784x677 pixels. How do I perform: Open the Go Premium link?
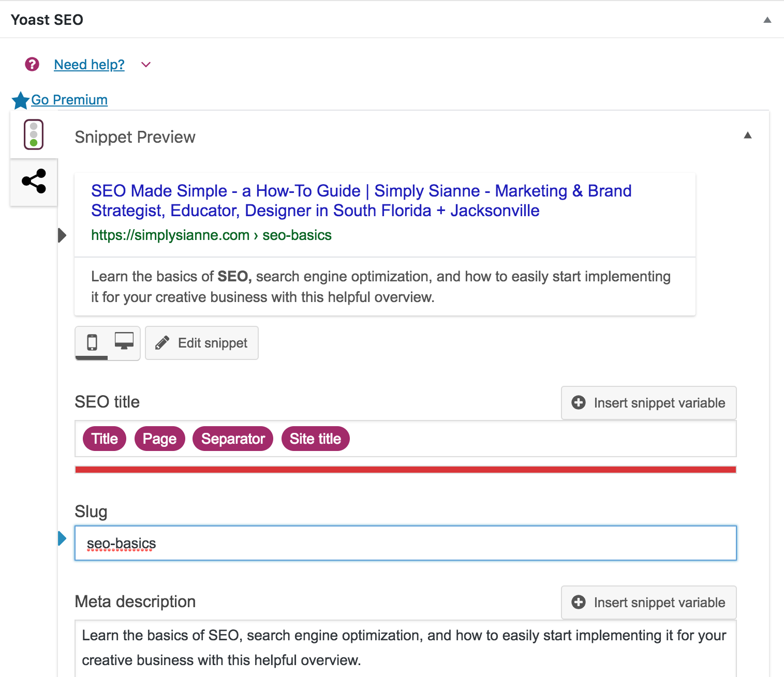(x=69, y=99)
